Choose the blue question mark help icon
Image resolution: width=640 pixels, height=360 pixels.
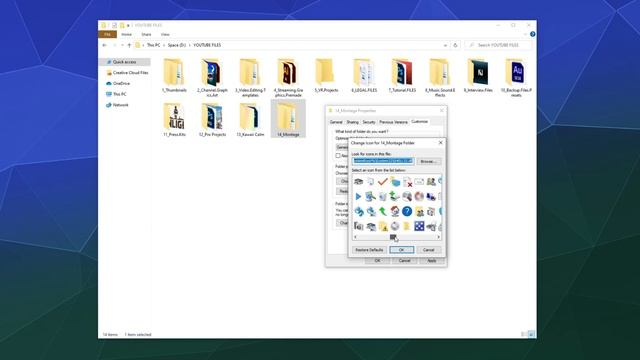click(x=407, y=211)
